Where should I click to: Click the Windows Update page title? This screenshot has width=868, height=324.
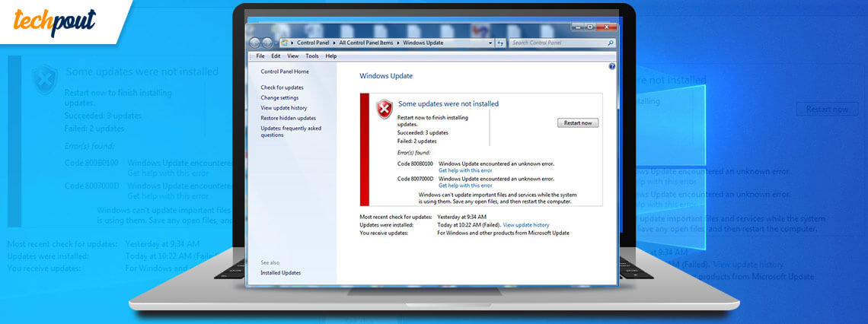[386, 76]
